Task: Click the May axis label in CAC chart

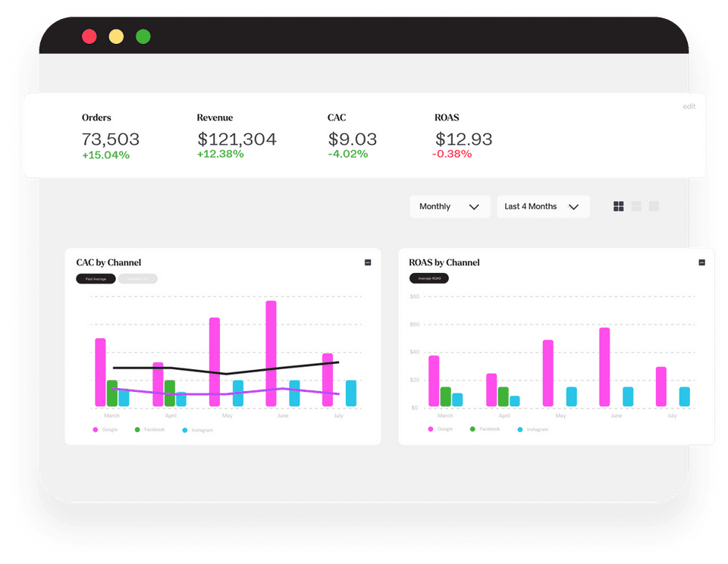Action: [x=227, y=415]
